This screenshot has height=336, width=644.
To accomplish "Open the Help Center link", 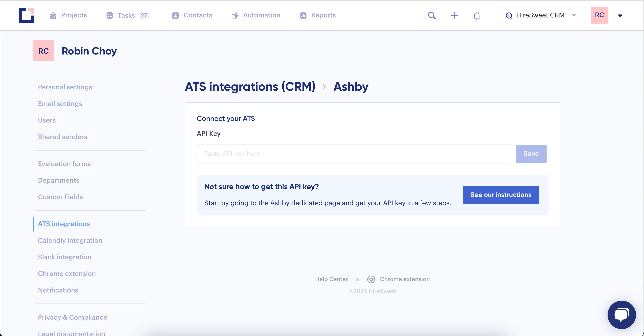I will pyautogui.click(x=331, y=279).
